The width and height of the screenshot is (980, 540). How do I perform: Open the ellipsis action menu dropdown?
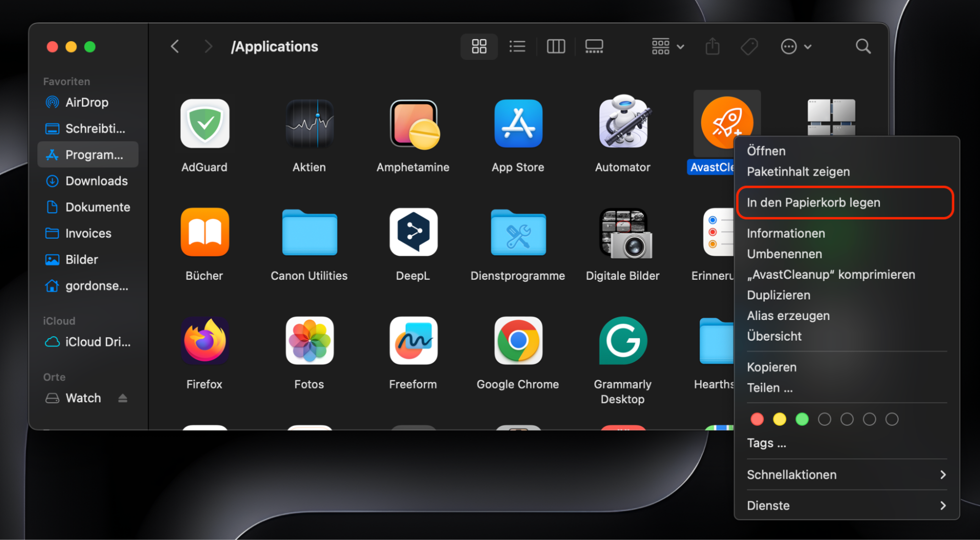click(x=796, y=47)
